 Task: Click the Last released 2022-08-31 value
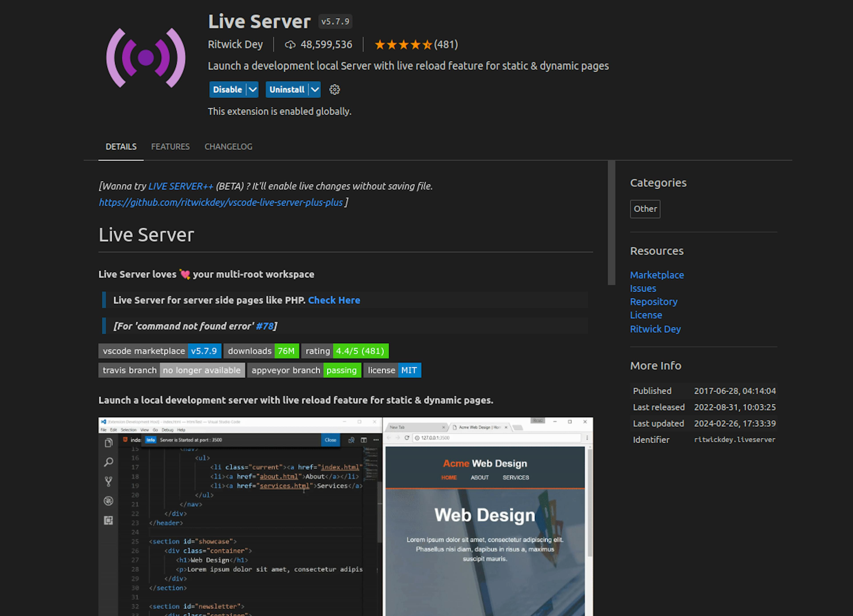tap(735, 407)
